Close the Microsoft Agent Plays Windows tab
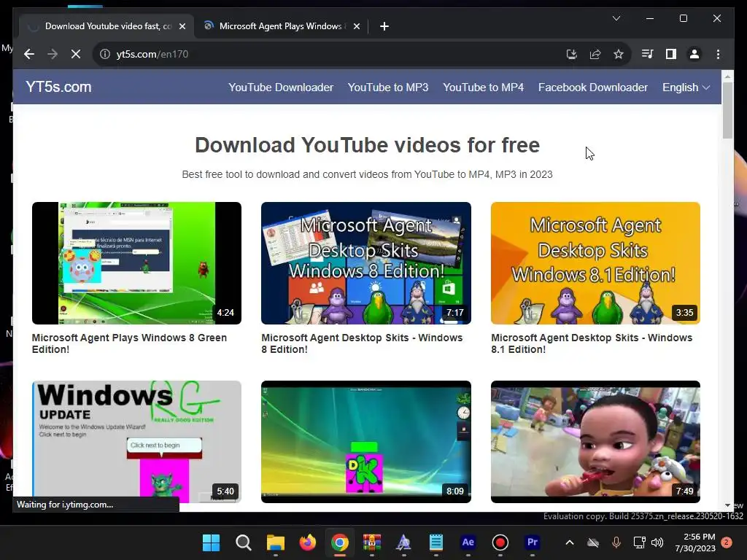This screenshot has height=560, width=747. pos(356,26)
